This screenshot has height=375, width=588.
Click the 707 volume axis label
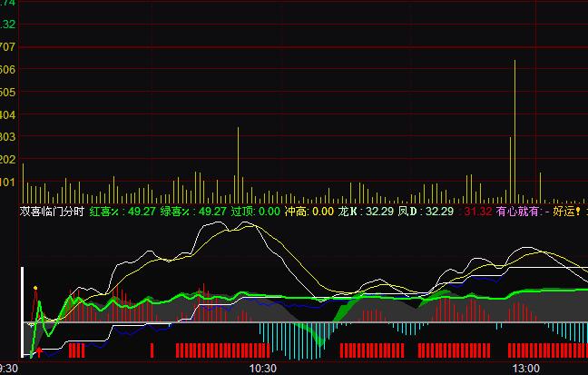pos(8,46)
